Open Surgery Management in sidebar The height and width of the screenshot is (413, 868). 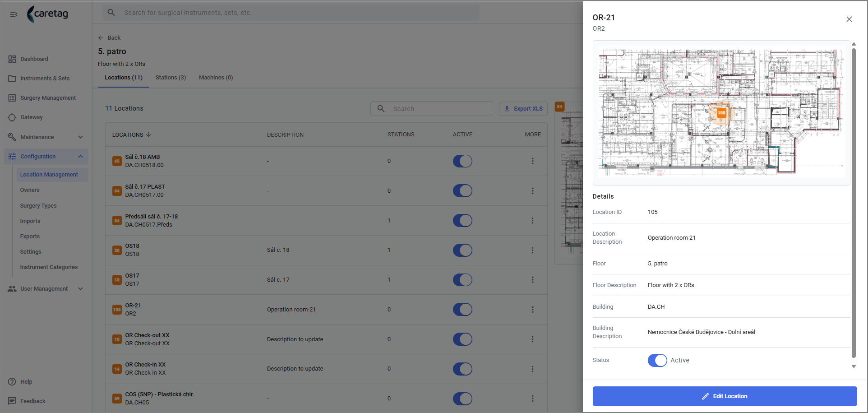click(48, 98)
